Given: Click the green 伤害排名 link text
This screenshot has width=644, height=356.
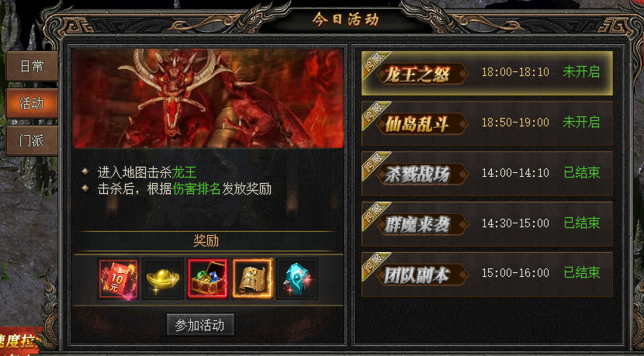Looking at the screenshot, I should tap(196, 189).
